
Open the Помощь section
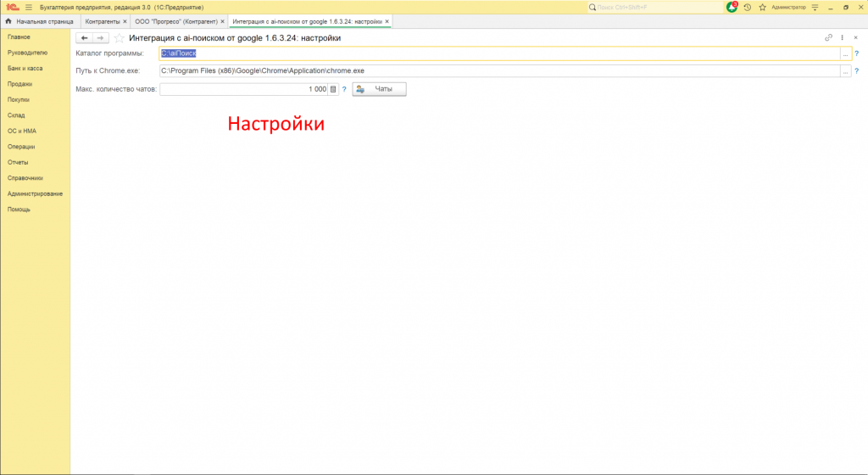(x=19, y=210)
